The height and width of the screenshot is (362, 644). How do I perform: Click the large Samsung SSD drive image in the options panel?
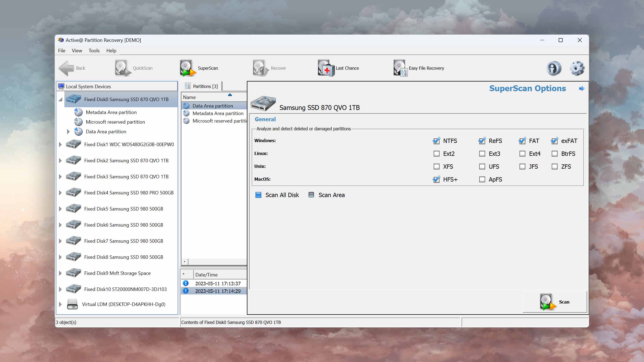(x=263, y=103)
